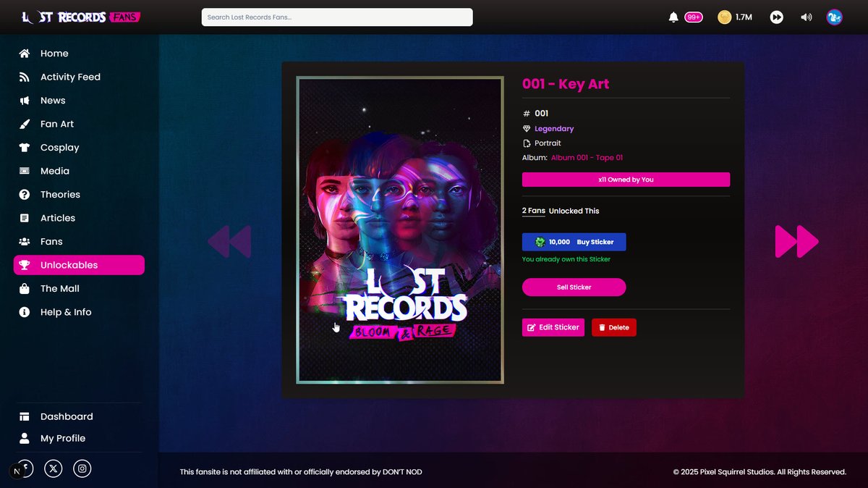Open the Theories page
Image resolution: width=868 pixels, height=488 pixels.
(x=79, y=195)
